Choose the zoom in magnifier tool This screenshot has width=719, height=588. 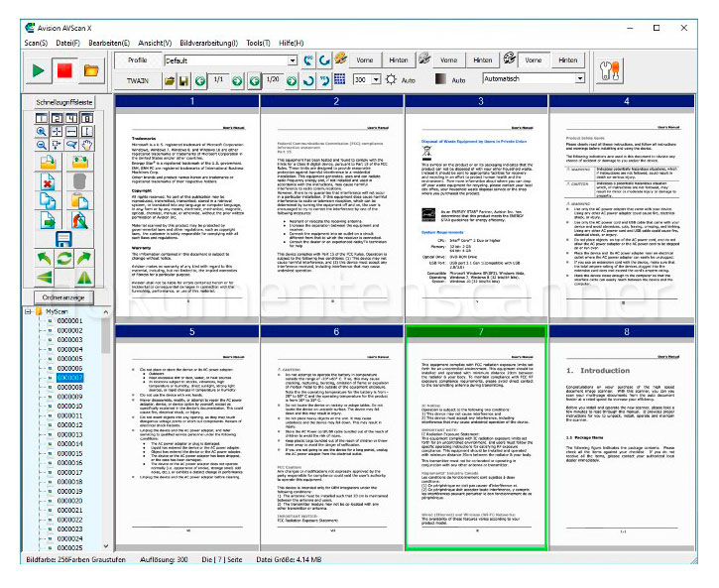41,132
